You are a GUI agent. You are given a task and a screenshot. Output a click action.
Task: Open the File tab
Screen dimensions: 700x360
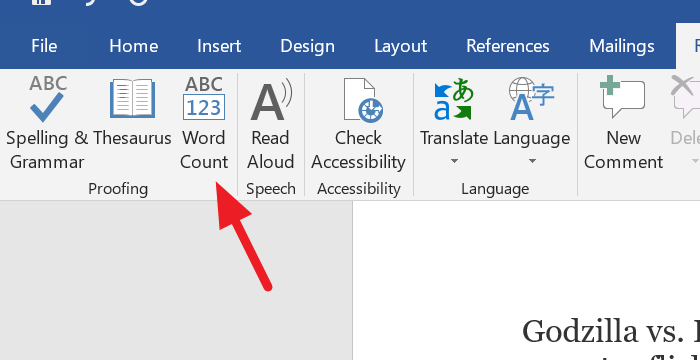(x=44, y=46)
